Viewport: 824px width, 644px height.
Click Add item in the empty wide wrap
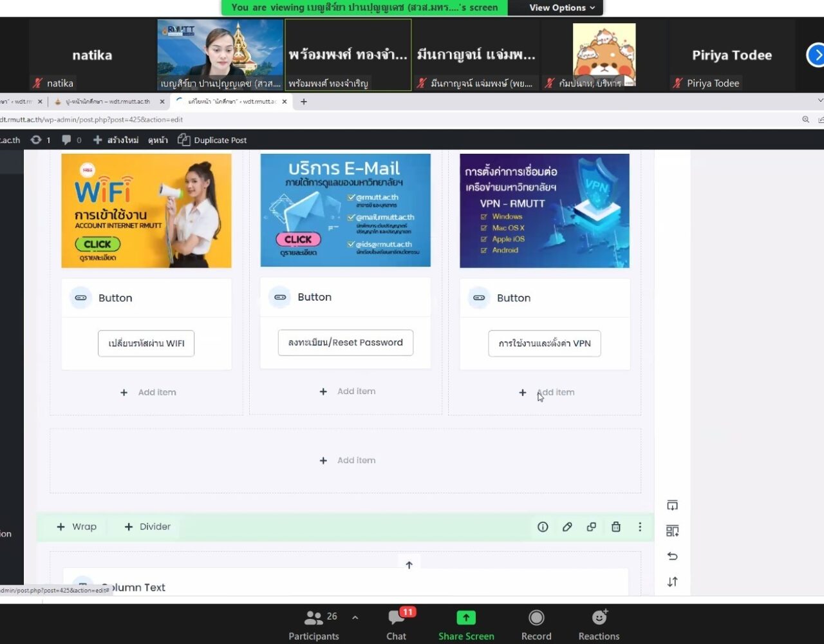(x=348, y=460)
